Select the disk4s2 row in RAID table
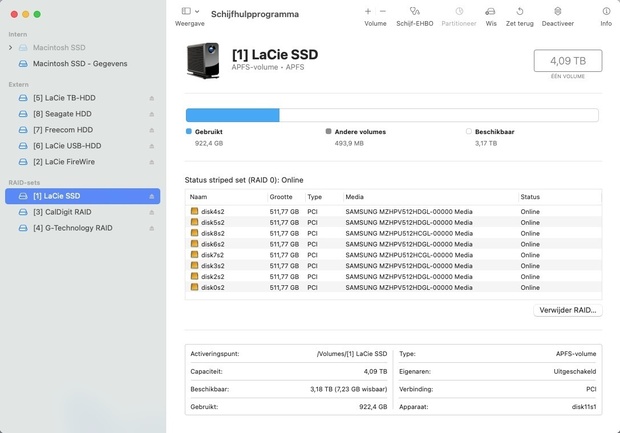Viewport: 620px width, 433px height. (x=393, y=212)
